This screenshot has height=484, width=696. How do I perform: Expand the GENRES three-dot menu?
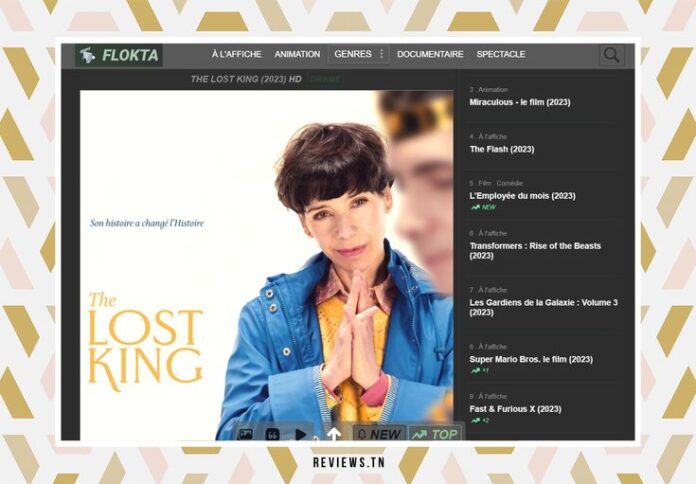pyautogui.click(x=382, y=54)
